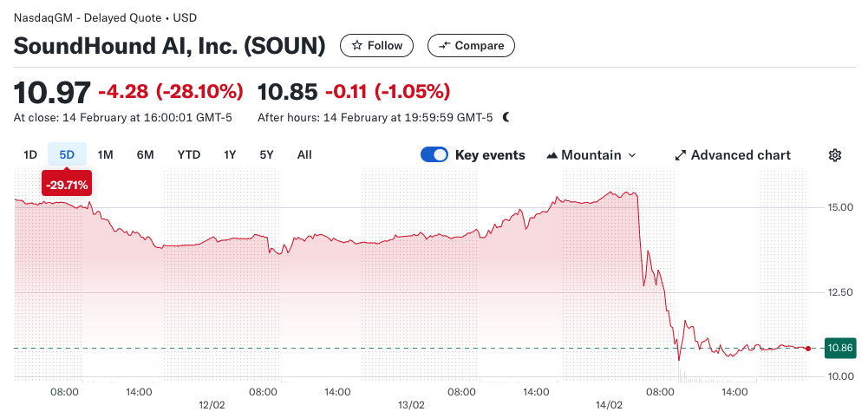Viewport: 868px width, 418px height.
Task: Click the compare arrows icon
Action: (x=445, y=46)
